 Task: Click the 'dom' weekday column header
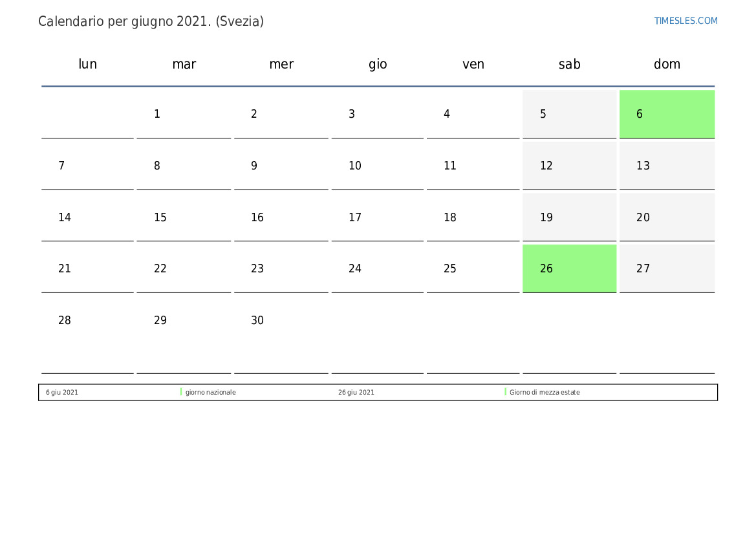coord(667,64)
